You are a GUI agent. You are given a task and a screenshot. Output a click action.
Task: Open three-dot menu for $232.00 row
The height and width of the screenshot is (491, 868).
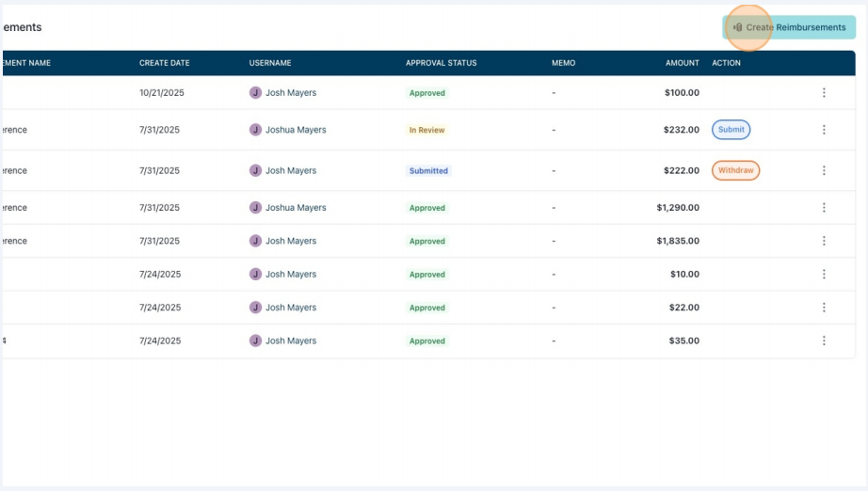[x=824, y=130]
